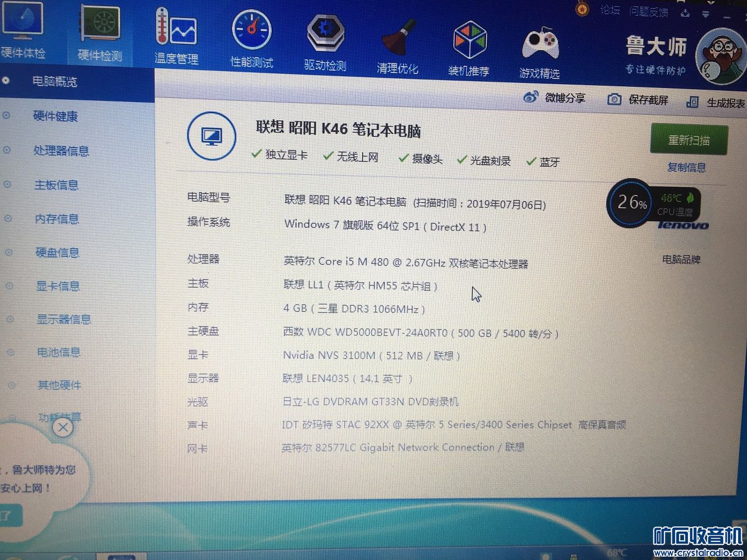Click the 摄像头 checkmark feature
The height and width of the screenshot is (560, 747).
(421, 159)
